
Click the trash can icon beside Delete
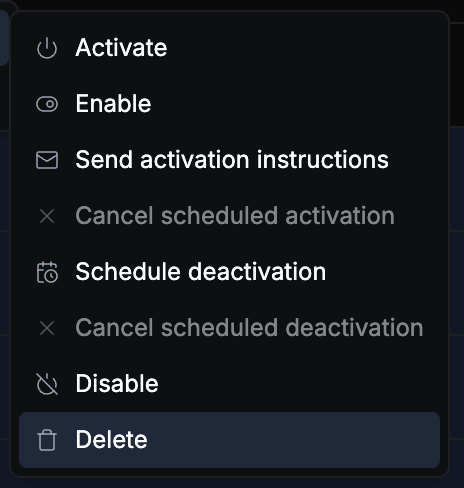[47, 440]
